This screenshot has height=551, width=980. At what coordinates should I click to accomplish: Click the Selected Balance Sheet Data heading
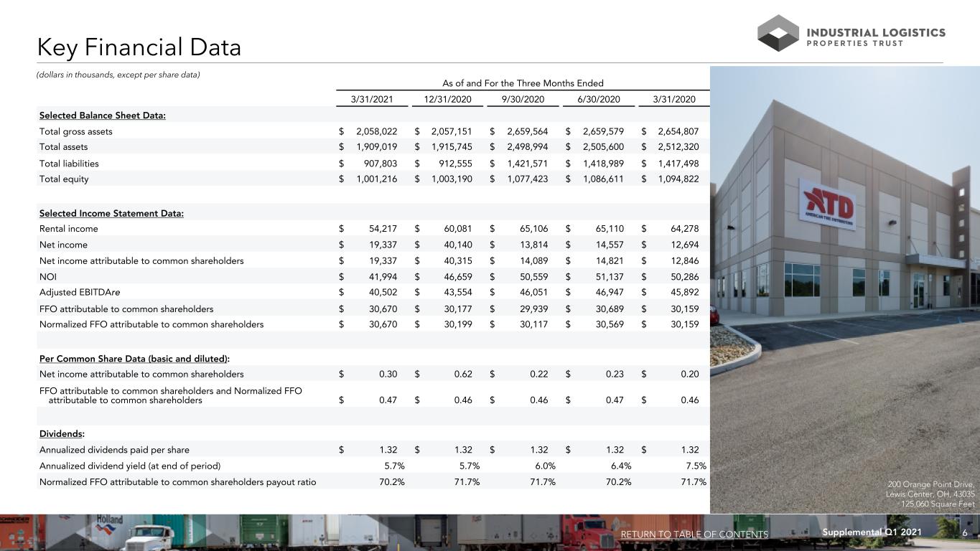pos(103,116)
